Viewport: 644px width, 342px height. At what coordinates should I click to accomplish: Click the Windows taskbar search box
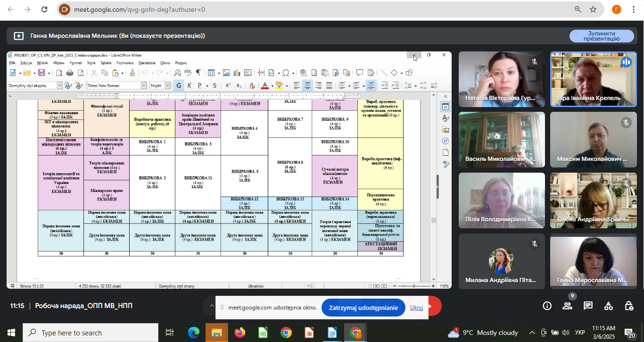click(x=91, y=333)
